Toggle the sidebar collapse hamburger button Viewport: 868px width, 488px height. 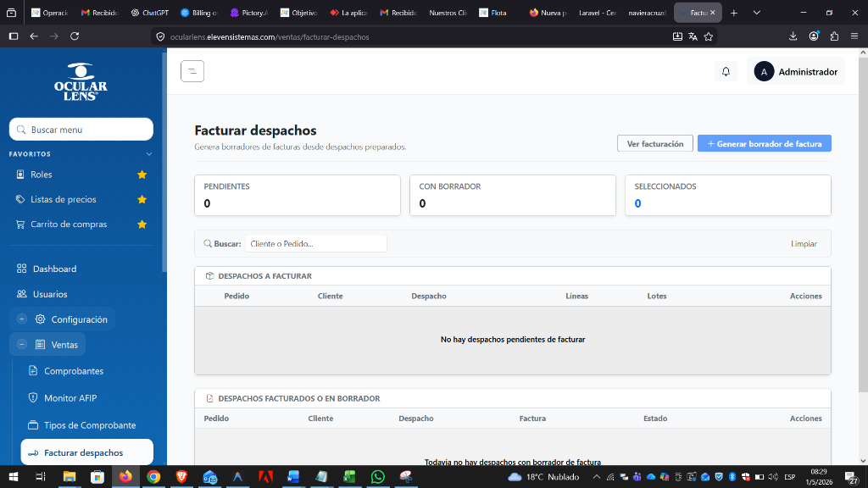192,71
